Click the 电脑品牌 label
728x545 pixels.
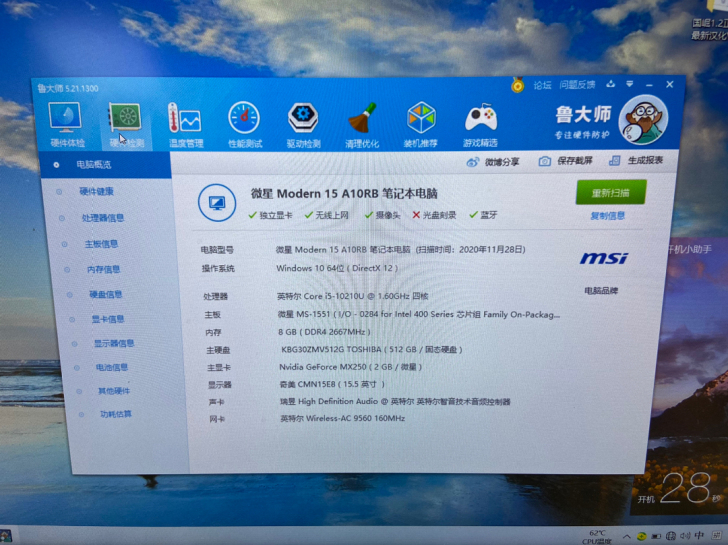coord(601,291)
